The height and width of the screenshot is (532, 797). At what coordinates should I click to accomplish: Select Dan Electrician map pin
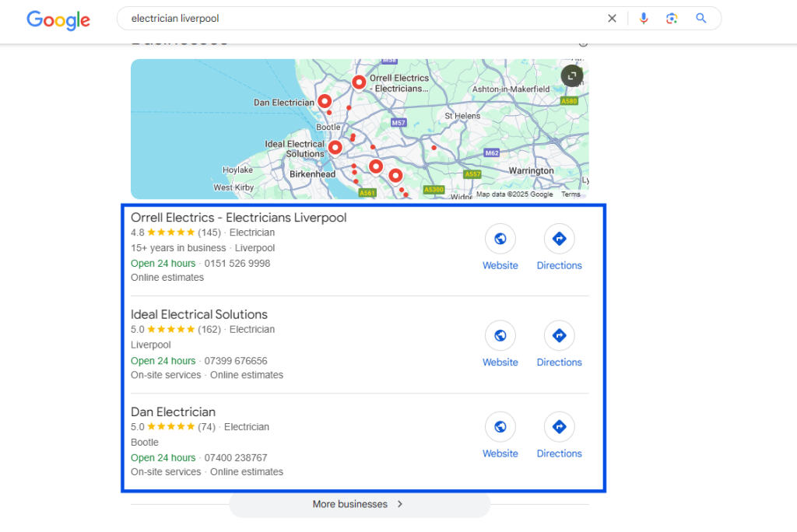click(325, 101)
